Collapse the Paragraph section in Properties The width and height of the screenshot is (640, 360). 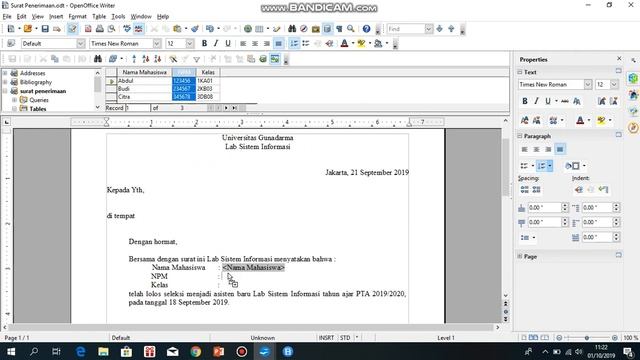520,136
